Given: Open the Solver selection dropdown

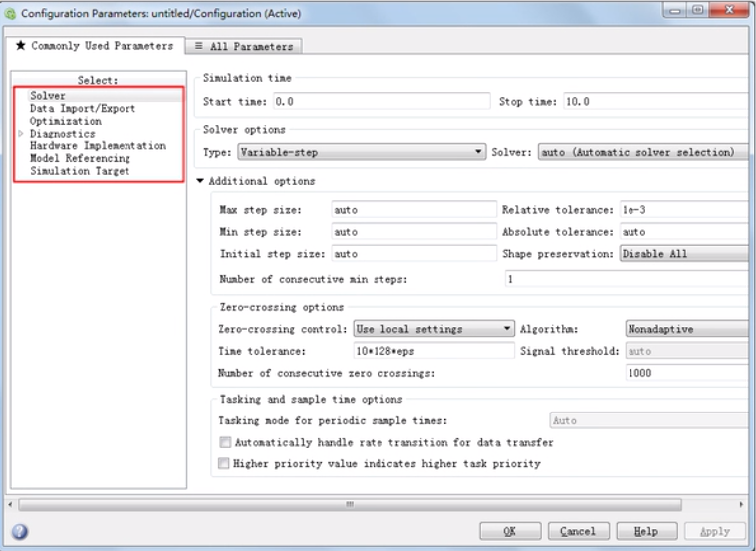Looking at the screenshot, I should [643, 152].
